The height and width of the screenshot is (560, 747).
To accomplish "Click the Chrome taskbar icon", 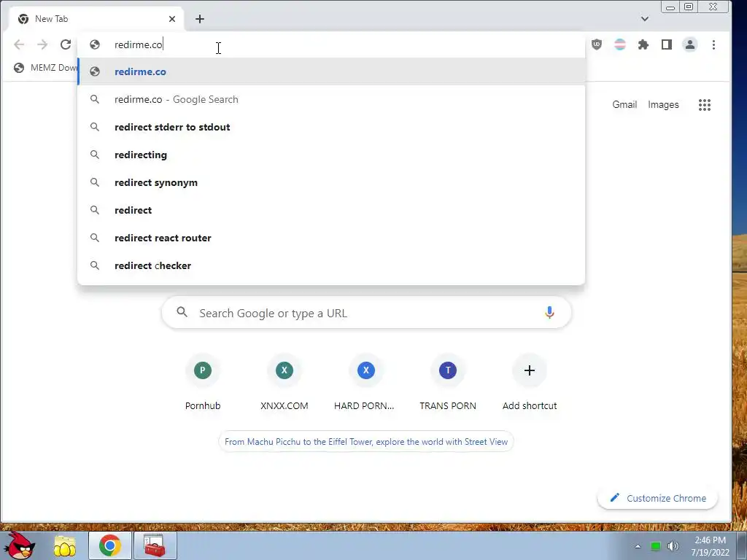I will (x=110, y=545).
